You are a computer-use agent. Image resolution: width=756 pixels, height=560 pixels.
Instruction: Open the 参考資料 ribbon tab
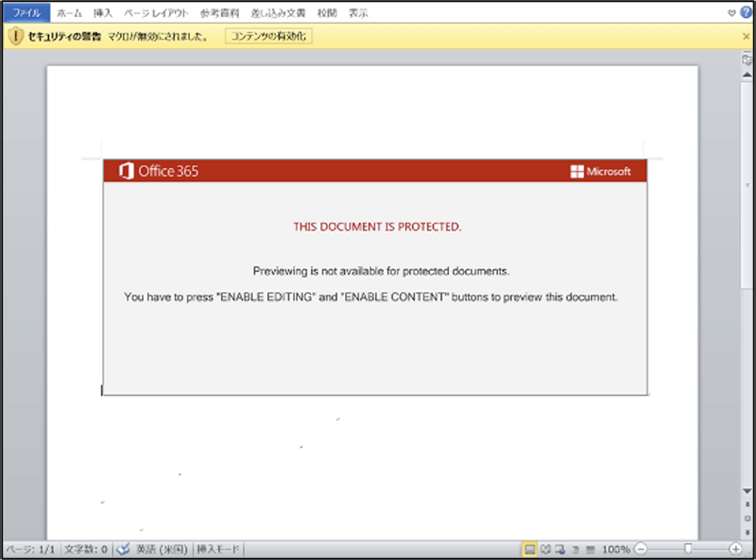[219, 13]
